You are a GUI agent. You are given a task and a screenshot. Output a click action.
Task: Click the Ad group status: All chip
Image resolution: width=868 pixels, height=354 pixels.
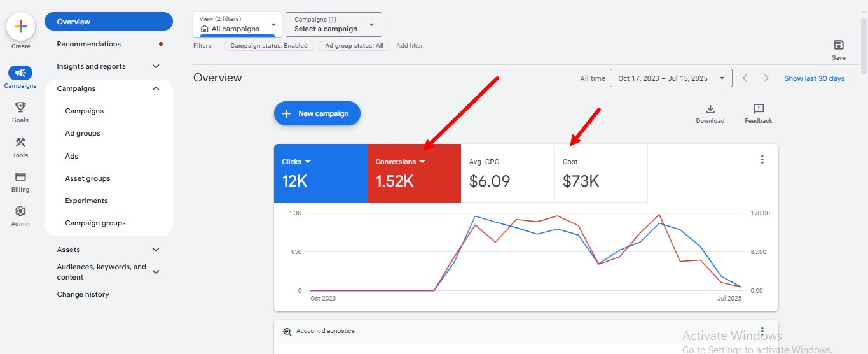(x=354, y=46)
